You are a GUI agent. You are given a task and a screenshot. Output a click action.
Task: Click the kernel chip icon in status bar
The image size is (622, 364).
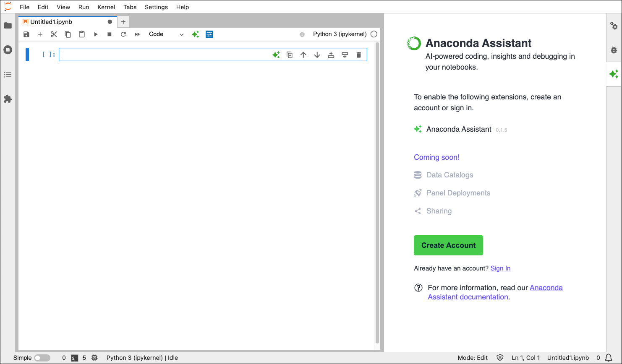(x=94, y=358)
